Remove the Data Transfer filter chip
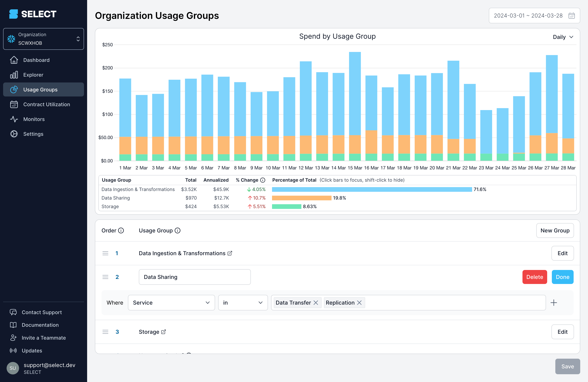The width and height of the screenshot is (588, 382). [316, 302]
